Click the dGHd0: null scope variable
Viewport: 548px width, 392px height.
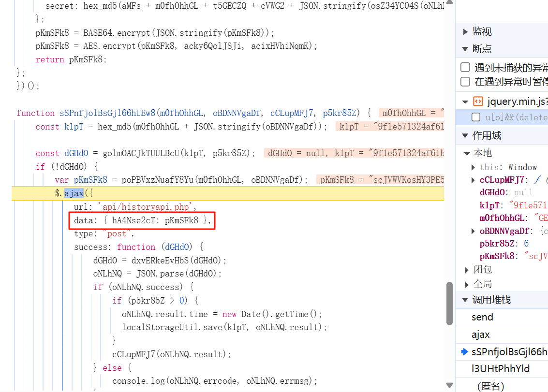[506, 192]
